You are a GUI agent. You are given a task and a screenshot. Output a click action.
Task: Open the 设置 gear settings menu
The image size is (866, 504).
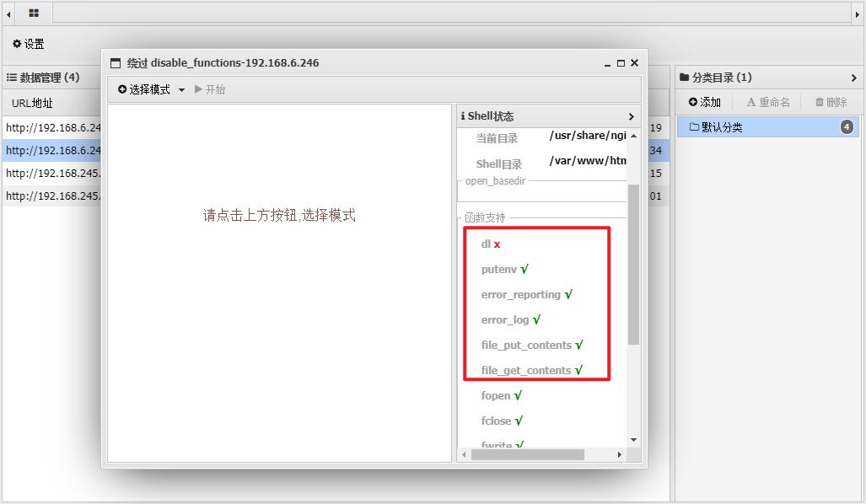click(x=28, y=44)
